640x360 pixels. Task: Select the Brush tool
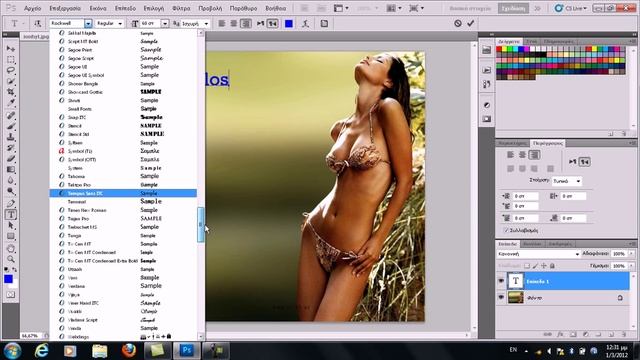click(11, 126)
